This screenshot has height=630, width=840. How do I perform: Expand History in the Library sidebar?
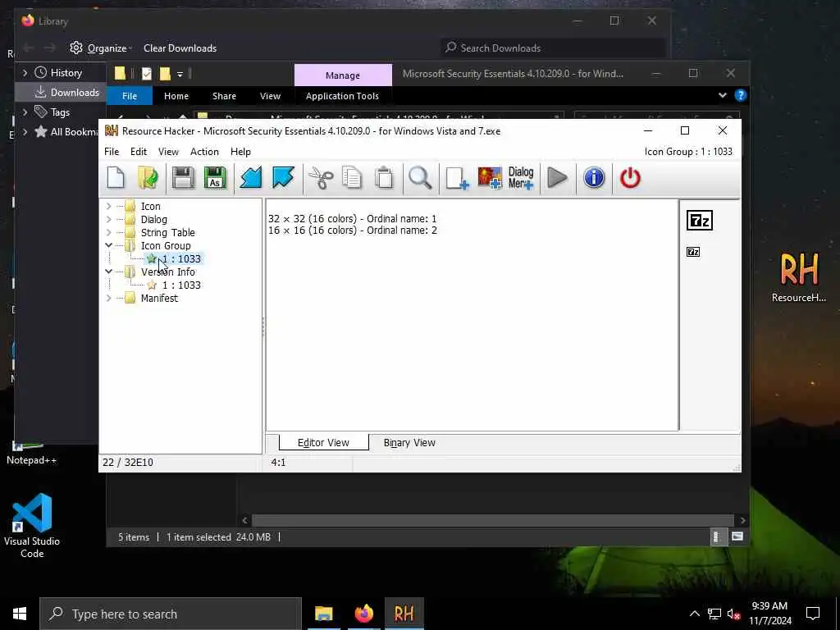tap(25, 73)
